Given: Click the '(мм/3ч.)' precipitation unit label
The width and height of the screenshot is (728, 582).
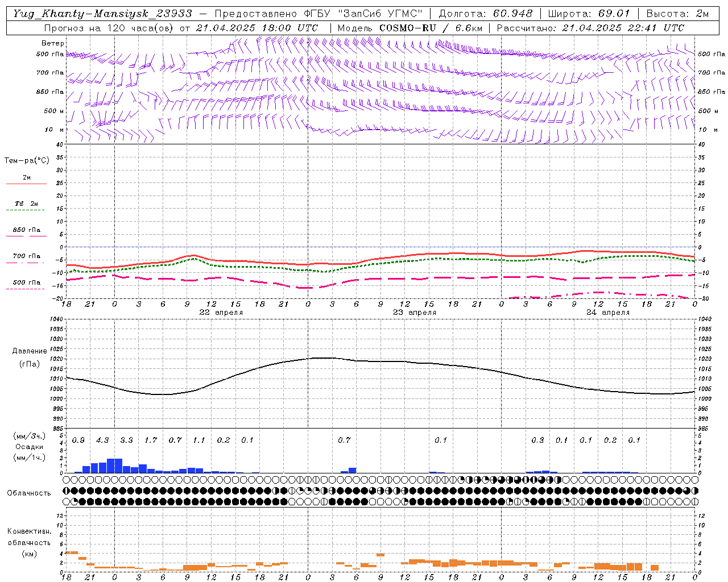Looking at the screenshot, I should click(30, 436).
